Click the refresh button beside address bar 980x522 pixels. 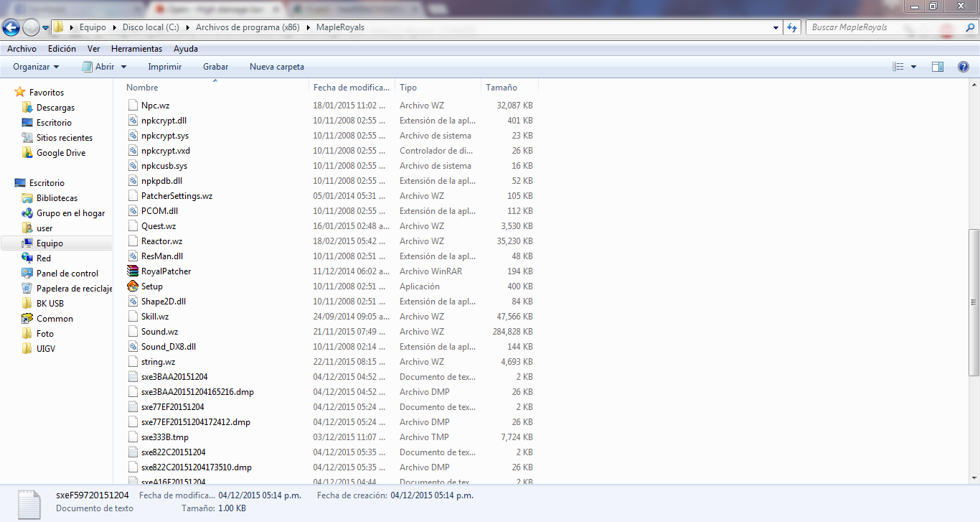[792, 27]
